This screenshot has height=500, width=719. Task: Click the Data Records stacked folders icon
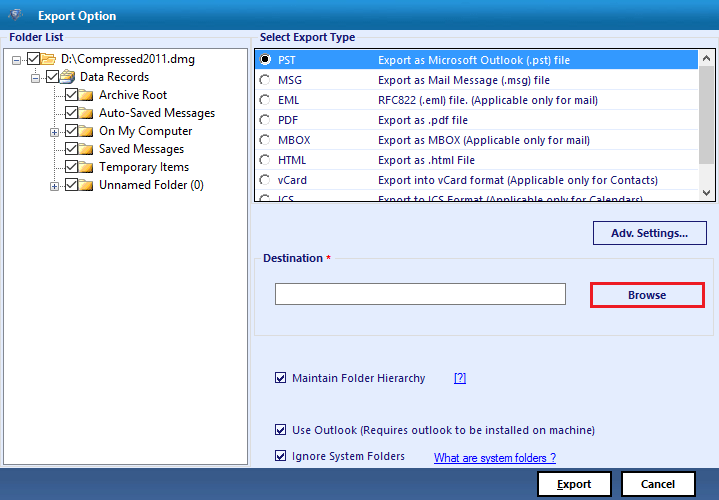click(x=67, y=77)
